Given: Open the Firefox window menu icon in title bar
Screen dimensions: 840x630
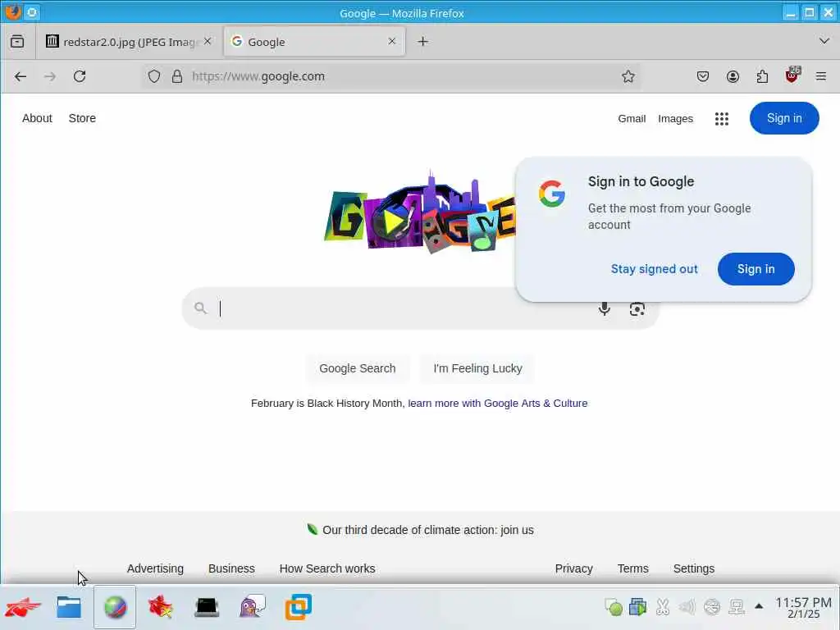Looking at the screenshot, I should pyautogui.click(x=13, y=11).
